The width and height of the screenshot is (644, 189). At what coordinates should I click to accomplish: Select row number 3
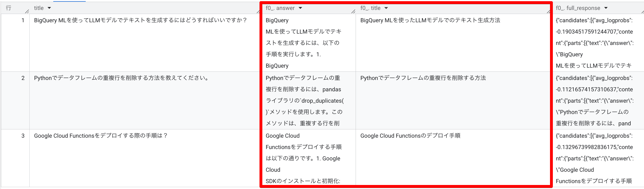pos(23,136)
